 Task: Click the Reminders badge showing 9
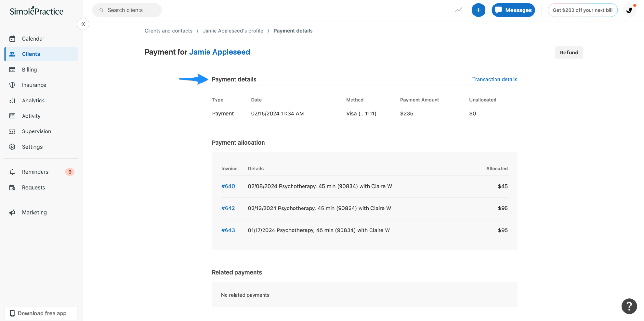70,172
